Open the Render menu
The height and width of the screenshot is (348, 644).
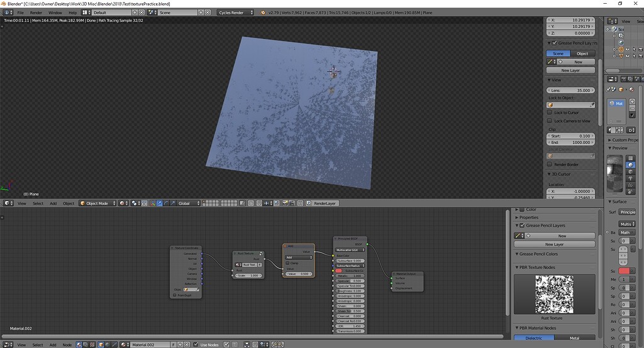(x=36, y=13)
